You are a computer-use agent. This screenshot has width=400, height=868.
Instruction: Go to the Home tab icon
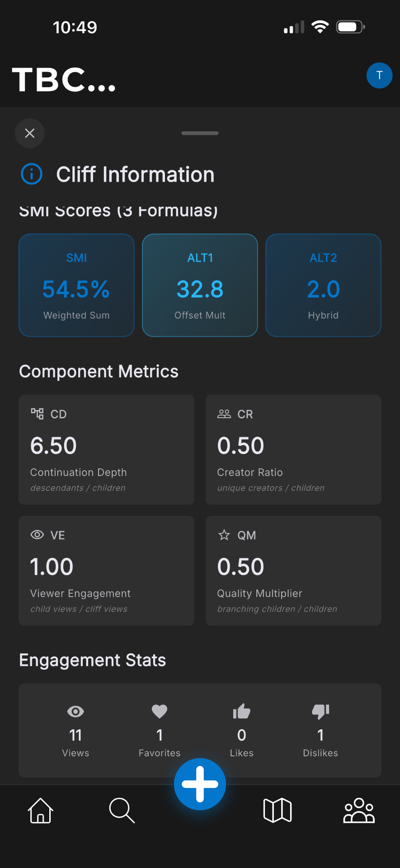point(41,810)
